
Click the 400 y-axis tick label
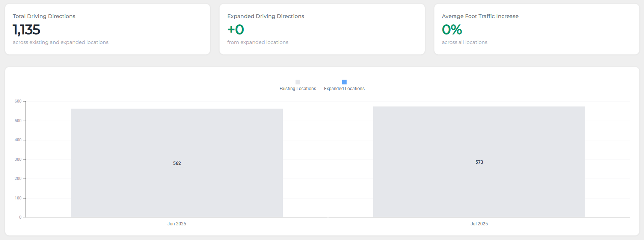pos(18,140)
